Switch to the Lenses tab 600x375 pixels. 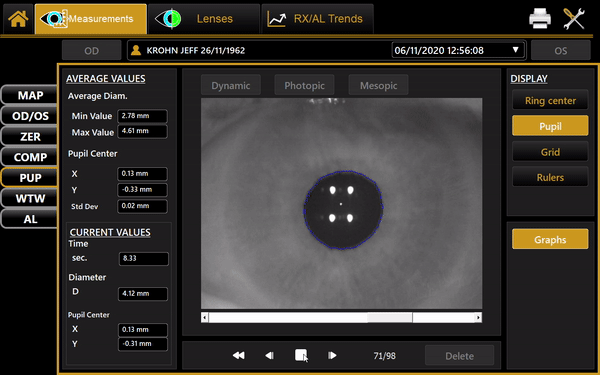(x=204, y=19)
